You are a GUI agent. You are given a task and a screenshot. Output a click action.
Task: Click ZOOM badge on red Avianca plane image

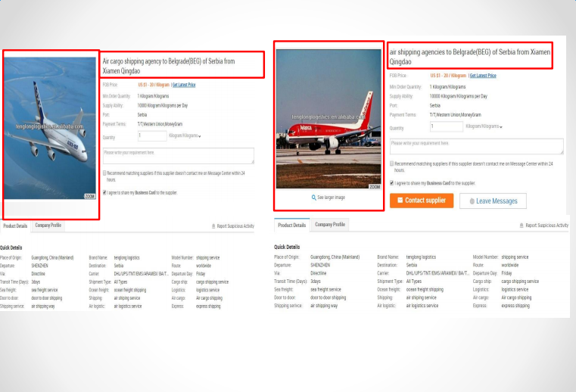click(375, 186)
